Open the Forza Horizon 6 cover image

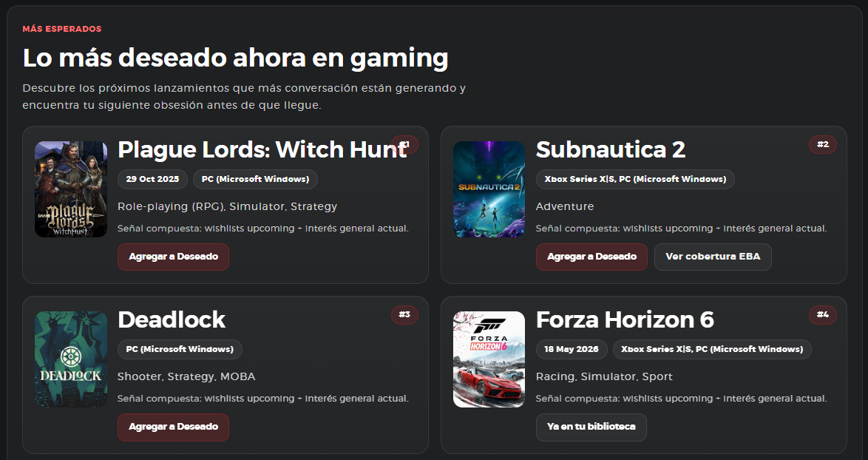489,359
